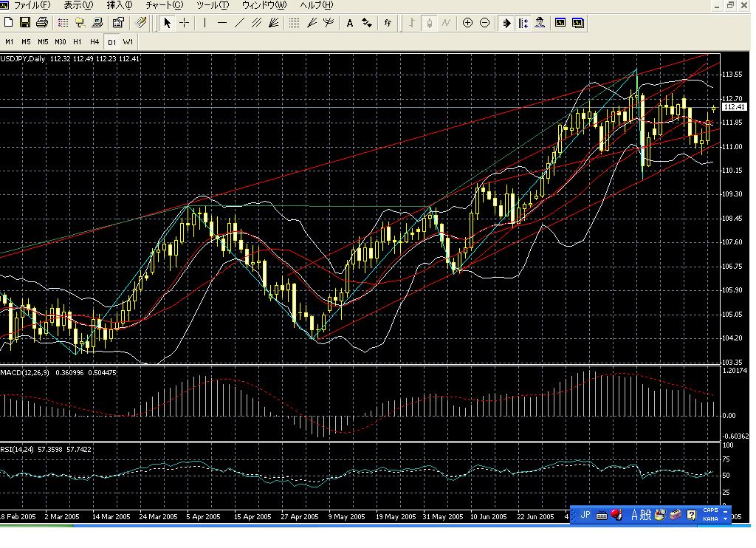The image size is (756, 548).
Task: Zoom in using the plus magnifier
Action: pyautogui.click(x=467, y=23)
